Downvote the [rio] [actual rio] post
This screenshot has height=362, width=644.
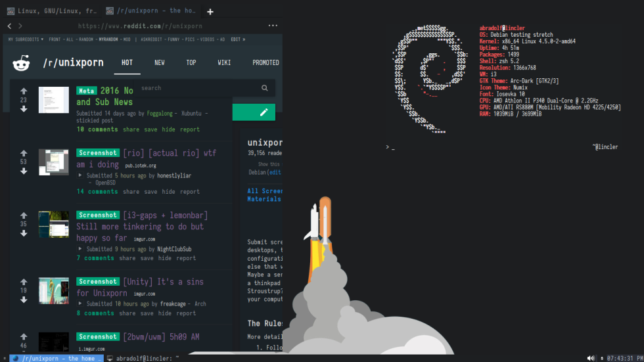(x=24, y=171)
